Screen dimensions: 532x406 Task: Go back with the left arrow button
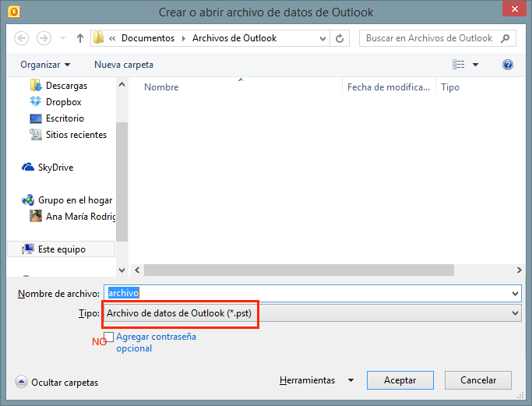coord(21,38)
